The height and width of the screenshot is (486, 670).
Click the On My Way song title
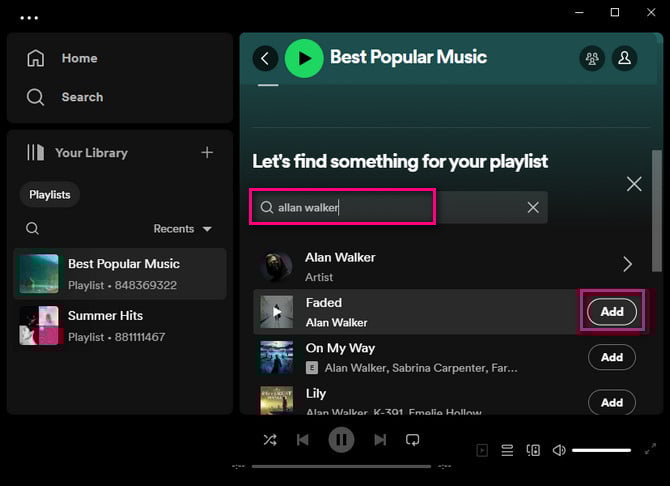[340, 348]
